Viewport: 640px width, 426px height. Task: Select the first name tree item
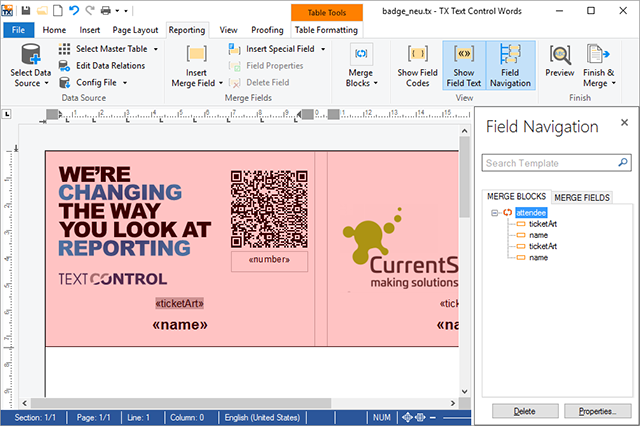[538, 235]
